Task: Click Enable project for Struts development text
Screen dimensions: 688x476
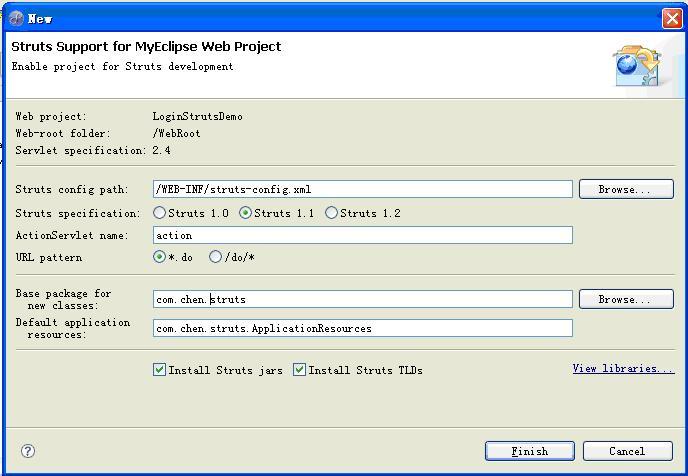Action: click(x=122, y=66)
